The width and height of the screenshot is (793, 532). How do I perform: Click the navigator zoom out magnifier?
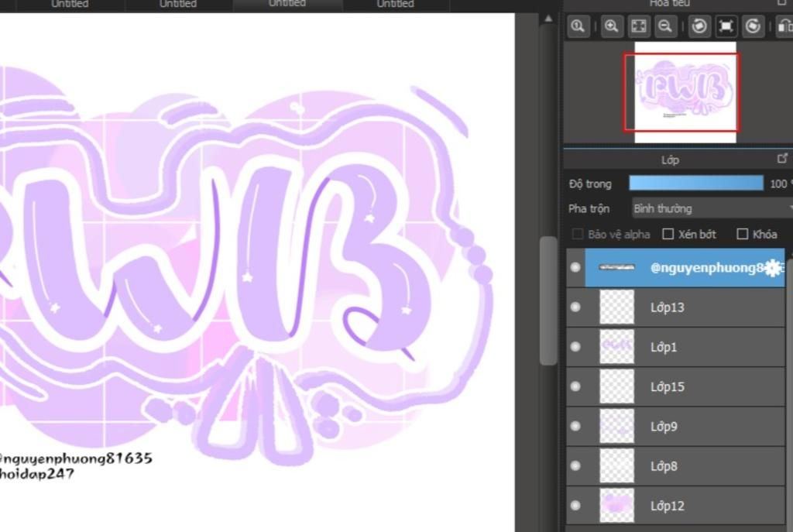click(665, 26)
